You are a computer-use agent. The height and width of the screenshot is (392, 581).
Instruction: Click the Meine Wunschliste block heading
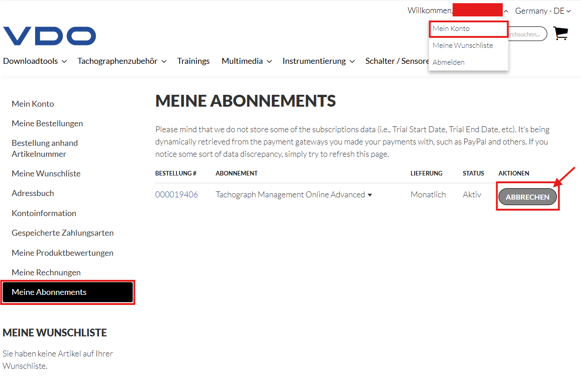[x=55, y=333]
